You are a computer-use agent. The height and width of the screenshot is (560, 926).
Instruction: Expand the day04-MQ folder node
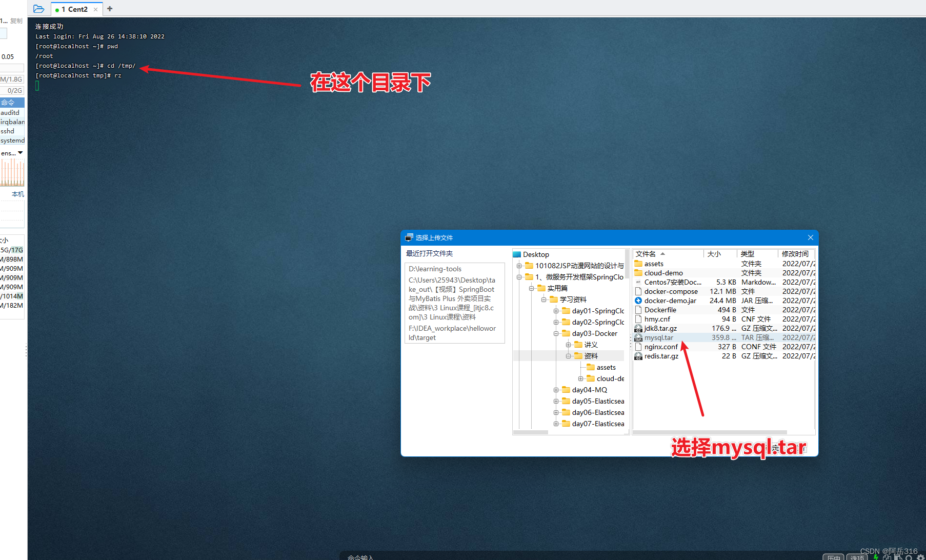point(556,390)
